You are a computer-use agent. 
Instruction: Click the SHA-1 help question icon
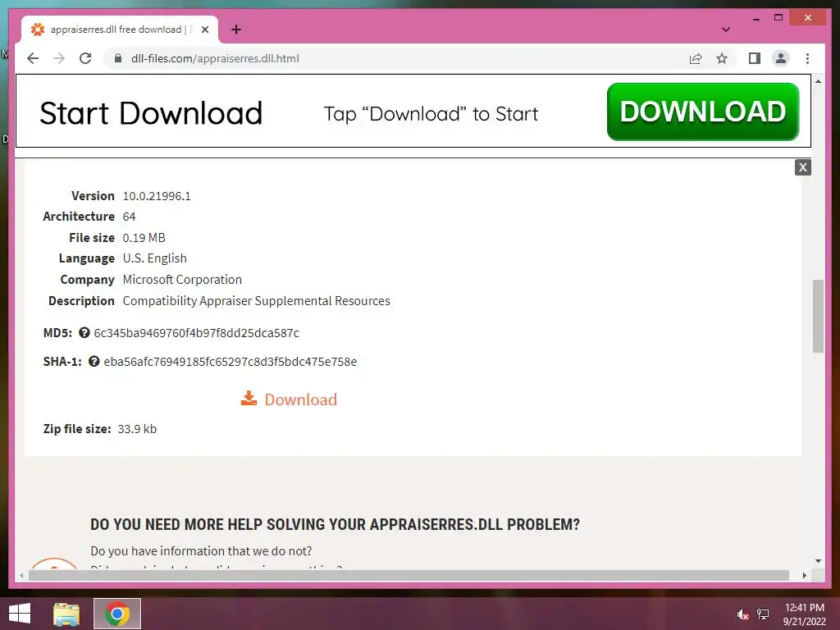[94, 362]
